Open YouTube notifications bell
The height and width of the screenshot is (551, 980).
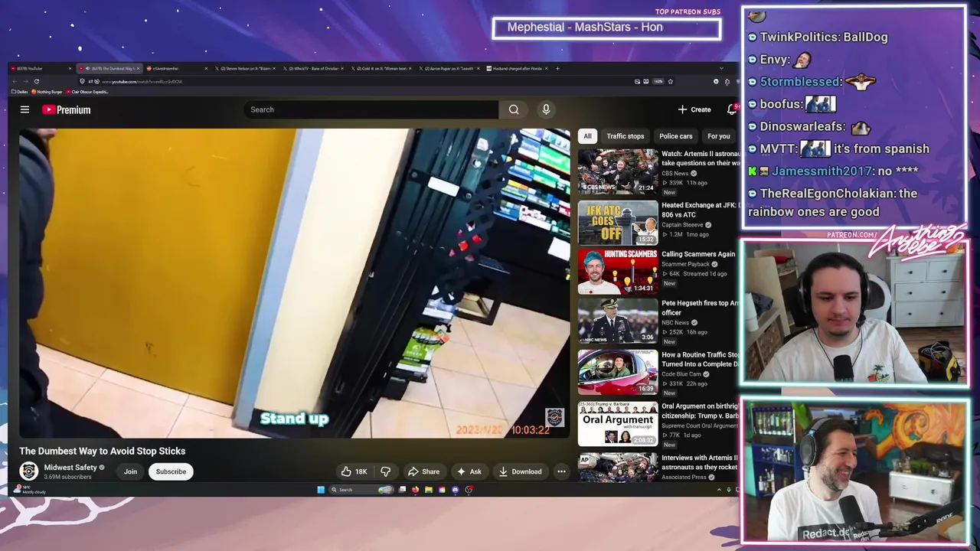point(731,109)
